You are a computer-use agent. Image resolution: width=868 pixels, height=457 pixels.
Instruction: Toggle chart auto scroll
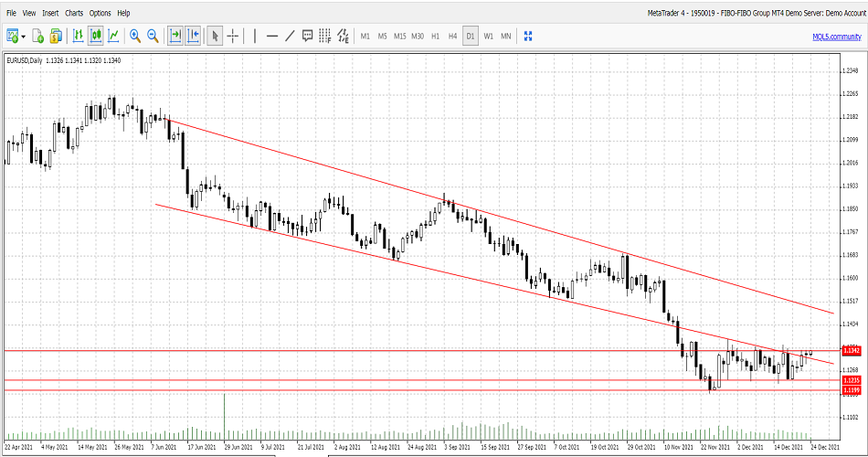[x=175, y=36]
